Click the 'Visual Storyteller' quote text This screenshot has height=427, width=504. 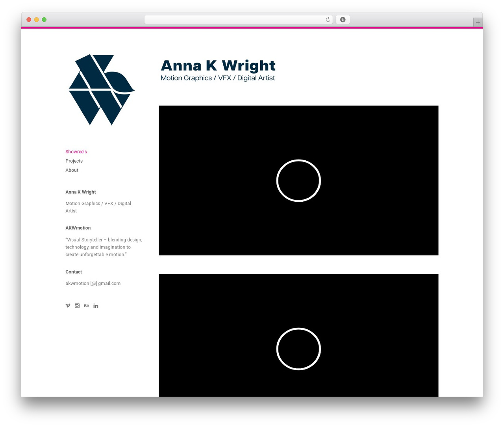pos(104,247)
